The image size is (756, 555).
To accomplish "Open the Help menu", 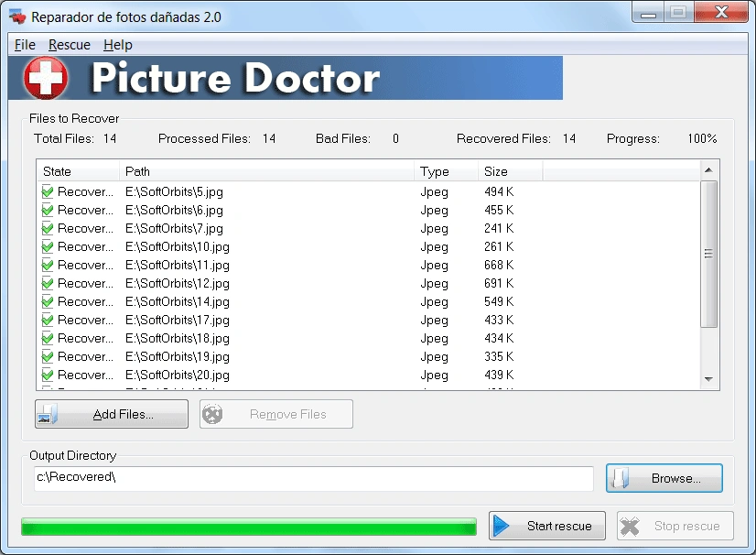I will click(118, 45).
